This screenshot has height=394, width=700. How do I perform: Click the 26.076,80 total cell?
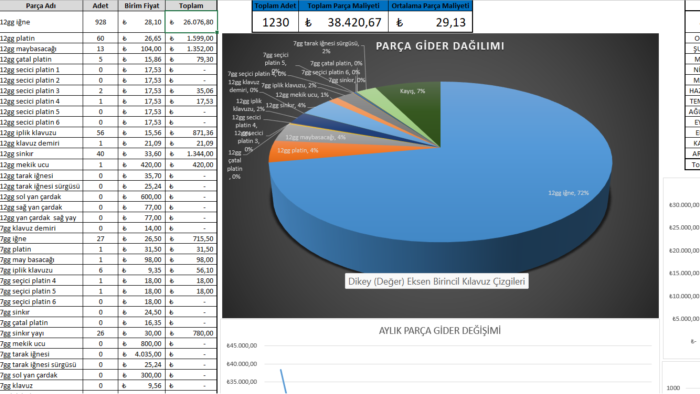(191, 22)
